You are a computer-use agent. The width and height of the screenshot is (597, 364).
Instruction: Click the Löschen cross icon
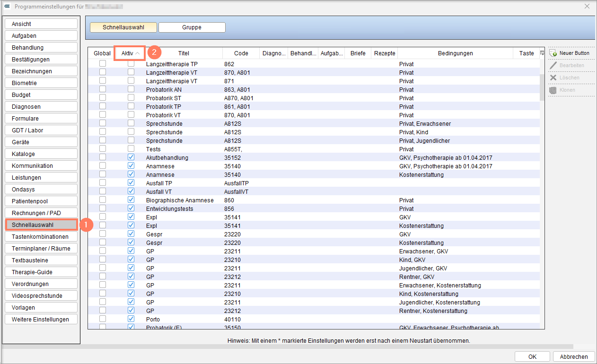pyautogui.click(x=553, y=78)
